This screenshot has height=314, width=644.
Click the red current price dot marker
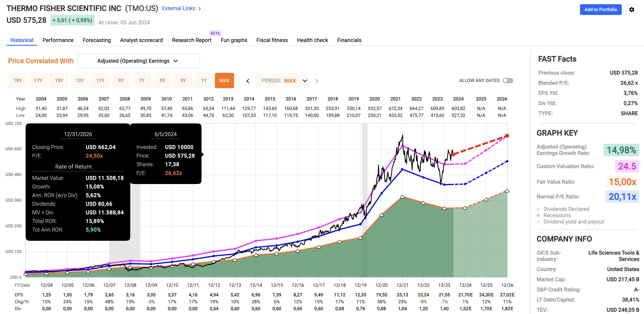453,154
